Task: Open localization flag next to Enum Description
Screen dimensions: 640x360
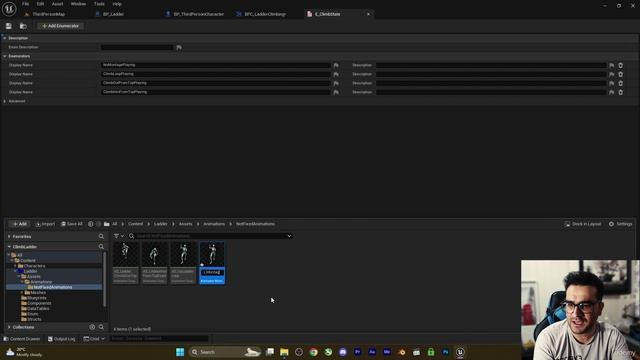Action: [x=179, y=47]
